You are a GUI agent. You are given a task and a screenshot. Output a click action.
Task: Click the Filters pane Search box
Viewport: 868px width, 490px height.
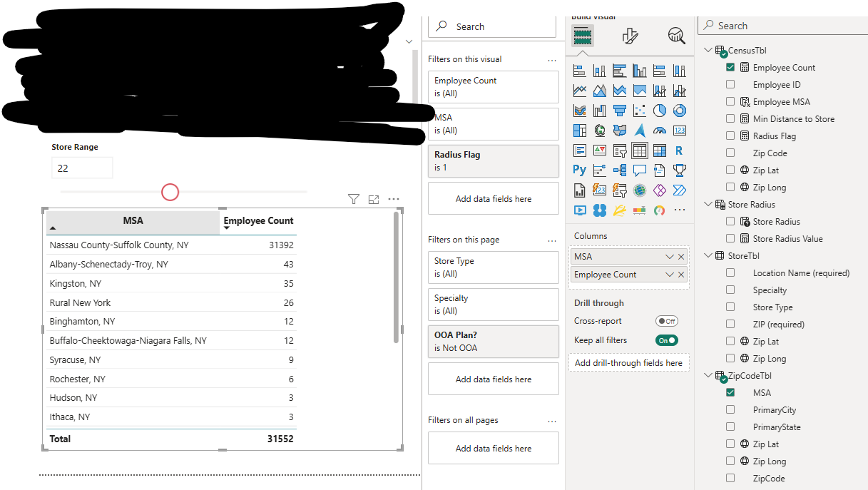(492, 26)
